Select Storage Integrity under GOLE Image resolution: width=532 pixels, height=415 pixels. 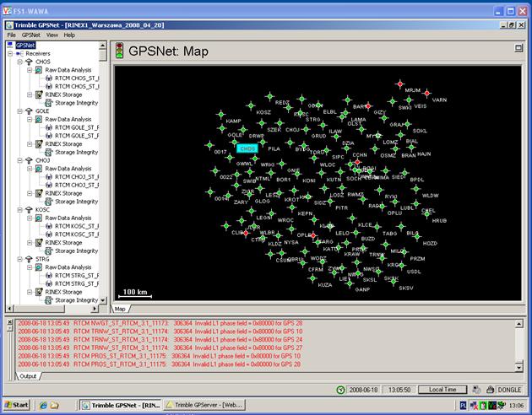76,153
